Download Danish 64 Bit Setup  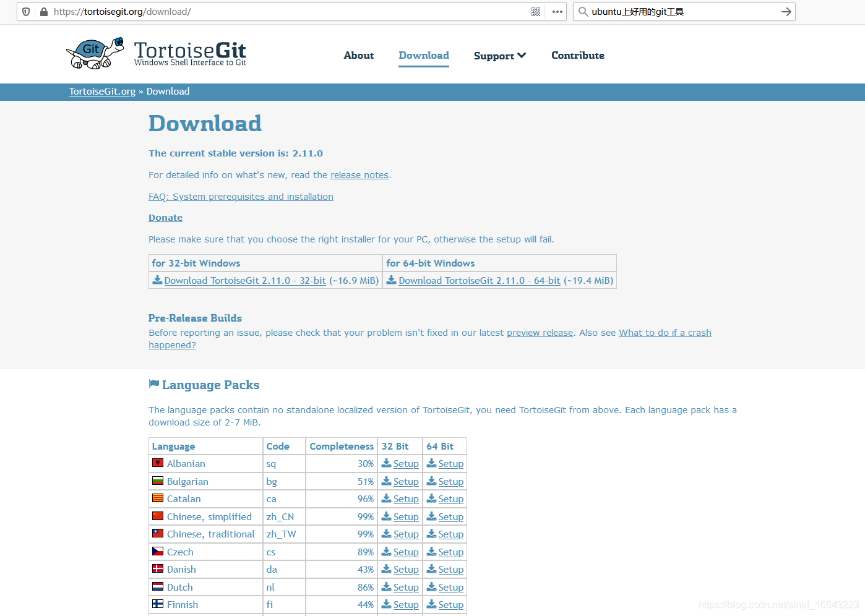(451, 570)
